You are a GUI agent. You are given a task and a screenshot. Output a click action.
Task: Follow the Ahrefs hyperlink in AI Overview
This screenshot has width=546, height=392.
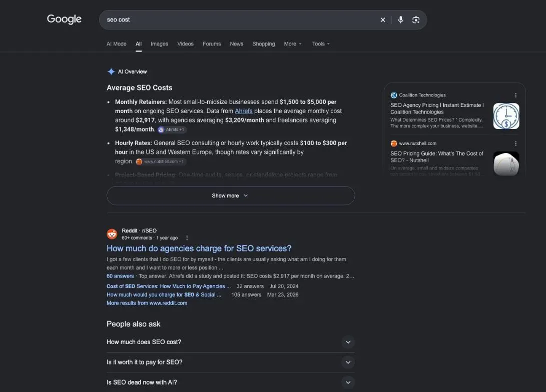click(x=243, y=111)
